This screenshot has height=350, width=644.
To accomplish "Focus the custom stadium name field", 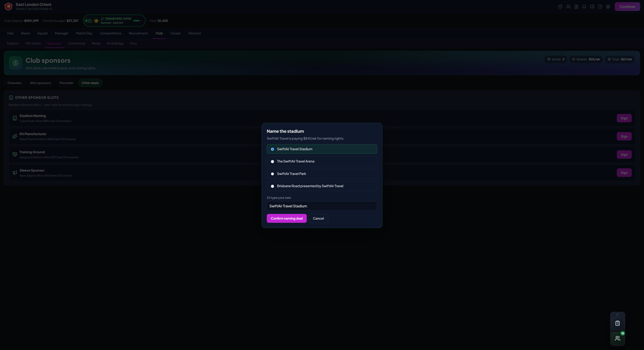I will (x=322, y=206).
